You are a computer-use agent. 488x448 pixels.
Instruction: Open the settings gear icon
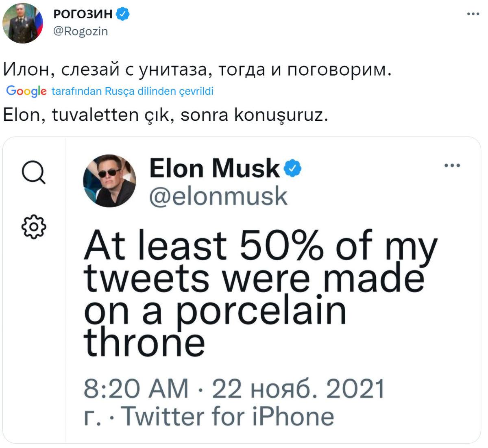[x=35, y=225]
